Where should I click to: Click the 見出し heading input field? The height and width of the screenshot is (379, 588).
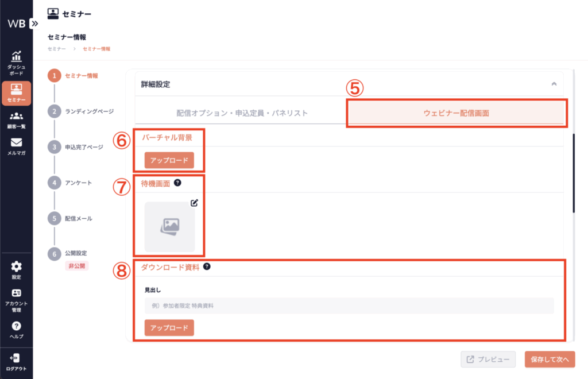[x=349, y=305]
